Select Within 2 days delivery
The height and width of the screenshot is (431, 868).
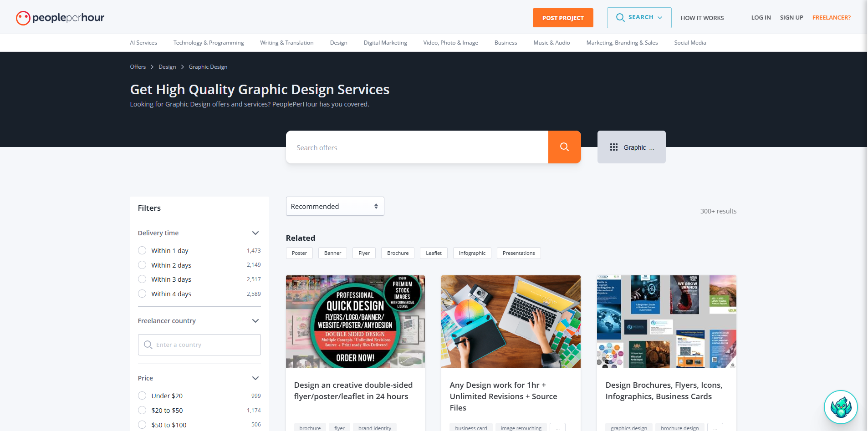(x=142, y=265)
